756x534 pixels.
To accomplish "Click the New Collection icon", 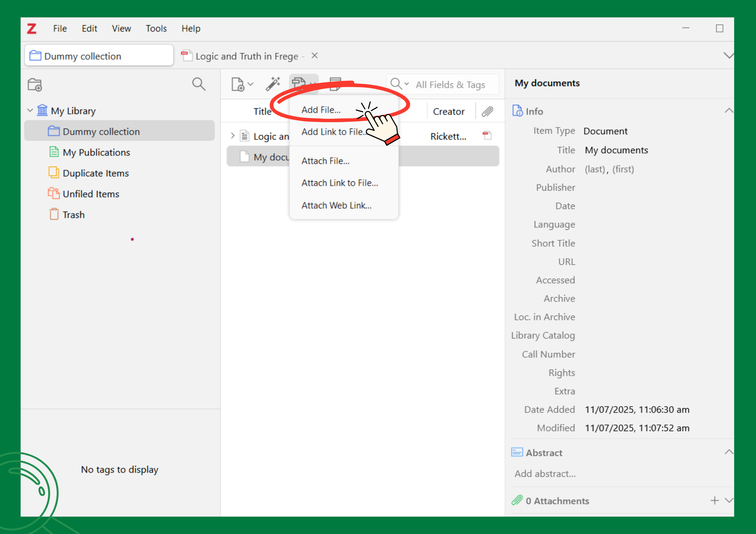I will tap(35, 84).
